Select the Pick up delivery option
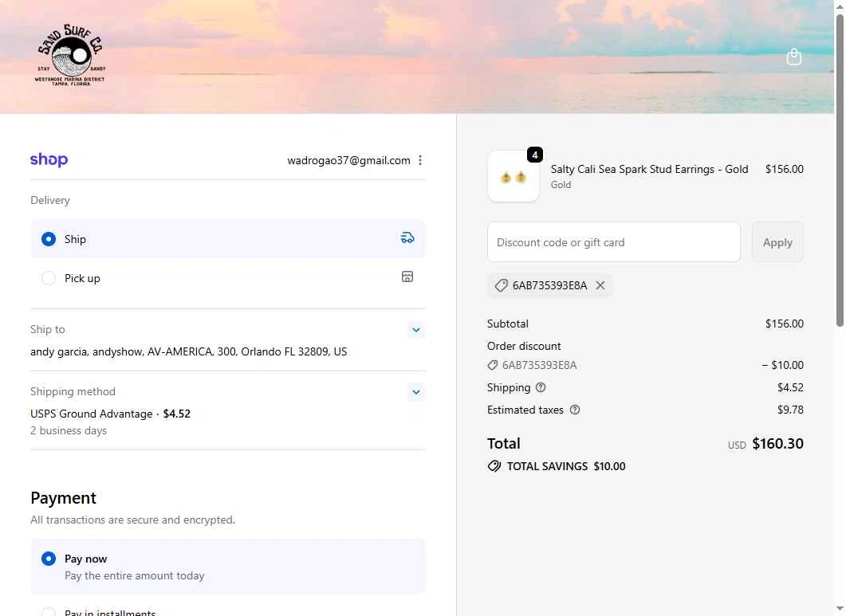This screenshot has height=616, width=846. point(49,278)
